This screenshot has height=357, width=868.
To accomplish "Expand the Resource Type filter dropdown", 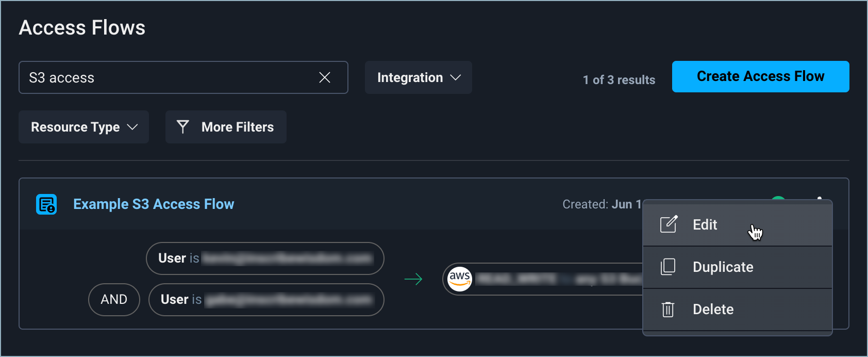I will point(84,127).
